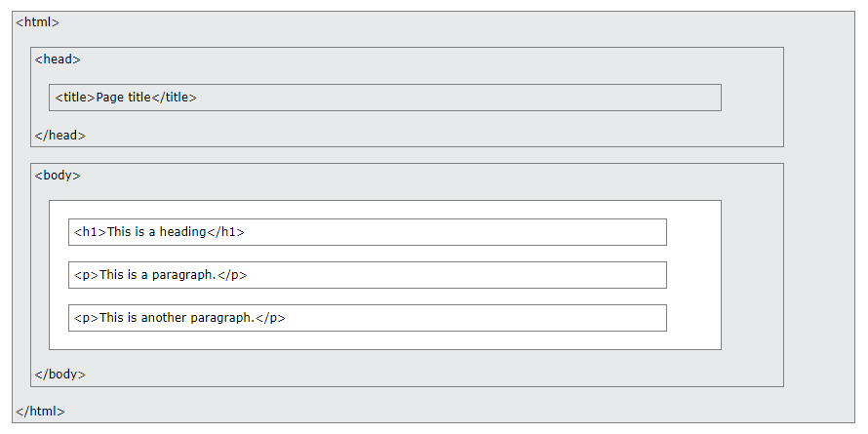The height and width of the screenshot is (434, 868).
Task: Select the opening <body> tag label
Action: [x=58, y=176]
